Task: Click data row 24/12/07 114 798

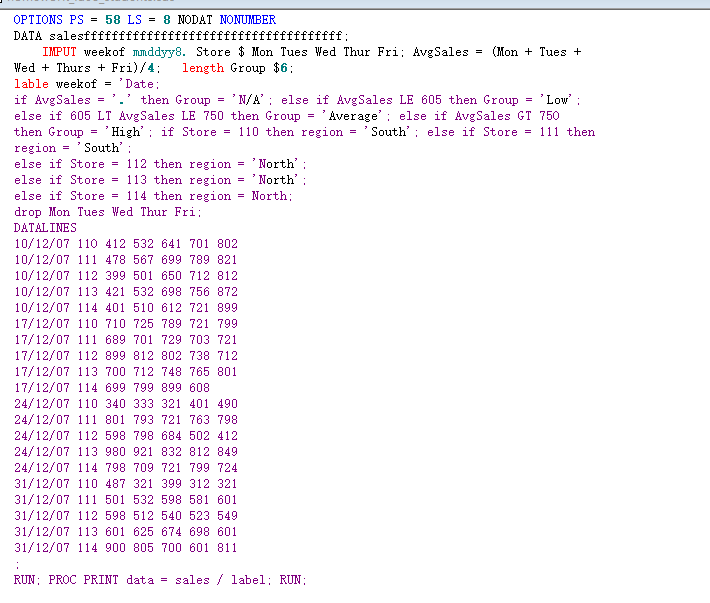Action: [x=126, y=468]
